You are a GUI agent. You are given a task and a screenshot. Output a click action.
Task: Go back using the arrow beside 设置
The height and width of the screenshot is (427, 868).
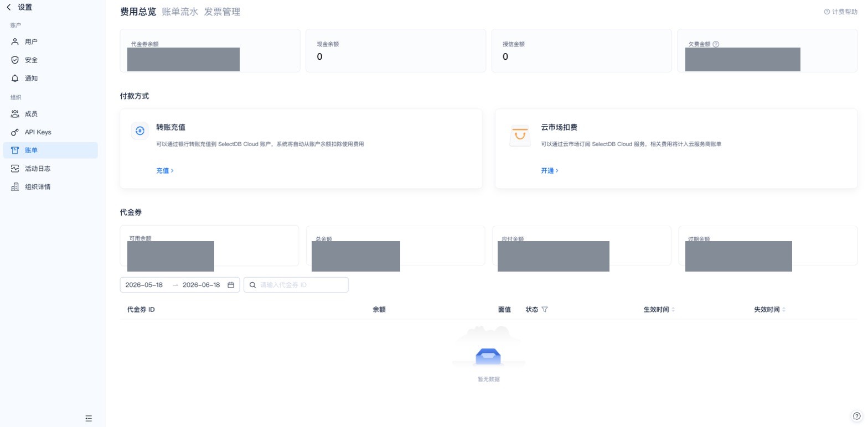point(8,7)
